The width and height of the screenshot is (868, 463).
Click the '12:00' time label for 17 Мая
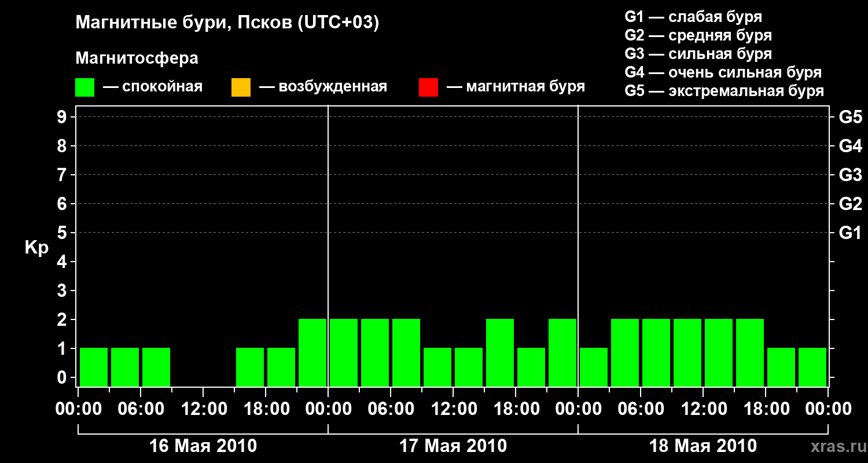tap(453, 409)
